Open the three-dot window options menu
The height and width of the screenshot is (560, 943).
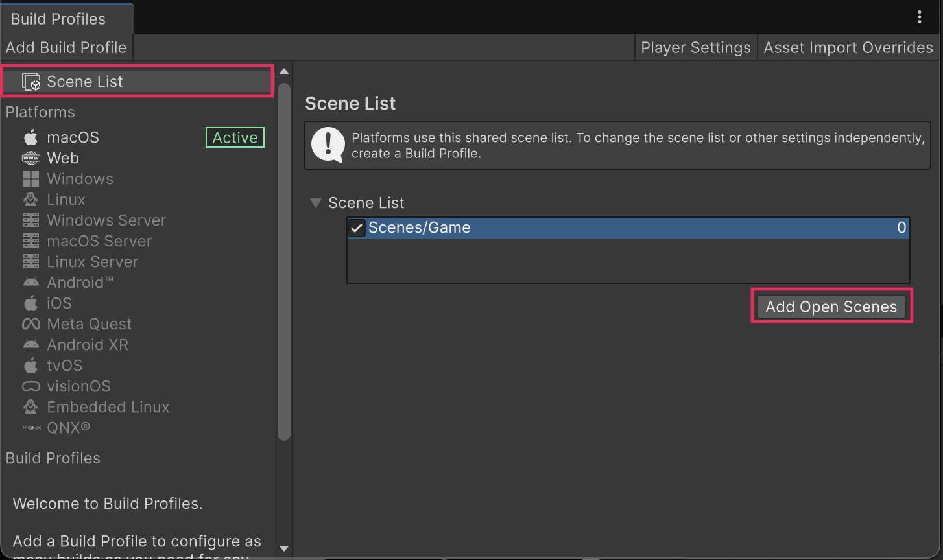[919, 17]
